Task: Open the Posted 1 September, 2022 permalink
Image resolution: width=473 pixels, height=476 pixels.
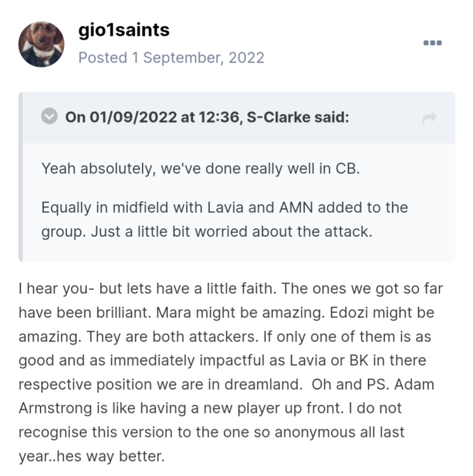Action: 171,57
